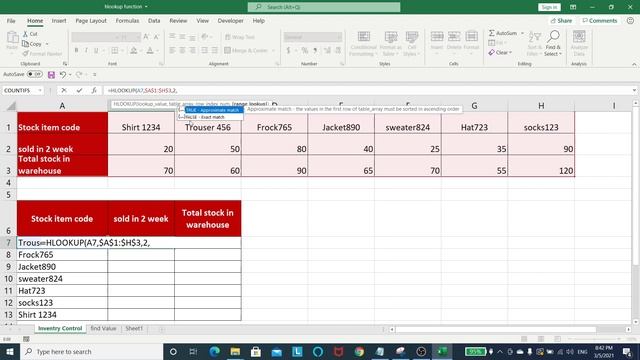Image resolution: width=640 pixels, height=360 pixels.
Task: Click the Cut command
Action: (x=30, y=34)
